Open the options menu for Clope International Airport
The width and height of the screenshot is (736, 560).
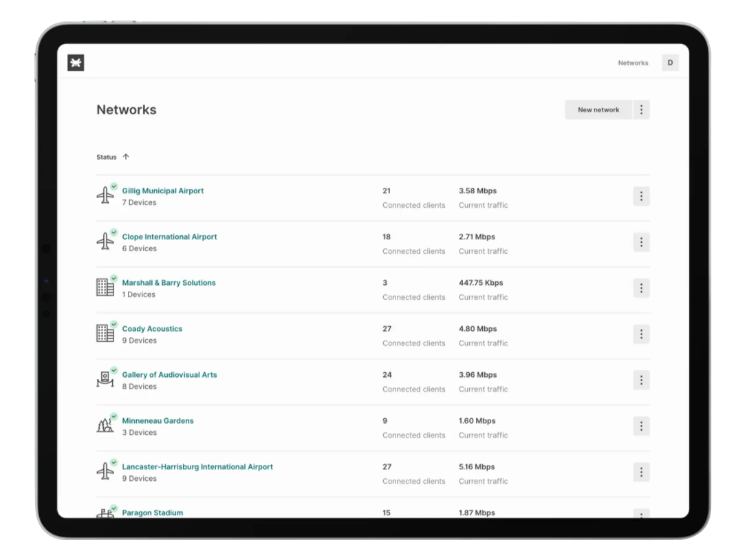pos(641,242)
